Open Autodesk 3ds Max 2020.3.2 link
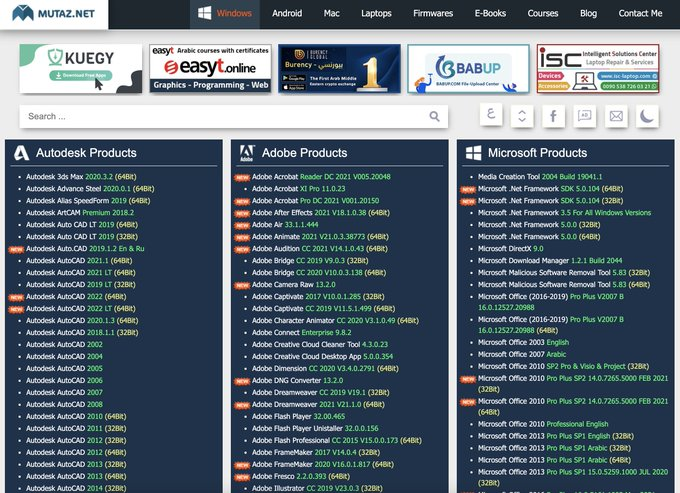Image resolution: width=680 pixels, height=493 pixels. (x=81, y=177)
